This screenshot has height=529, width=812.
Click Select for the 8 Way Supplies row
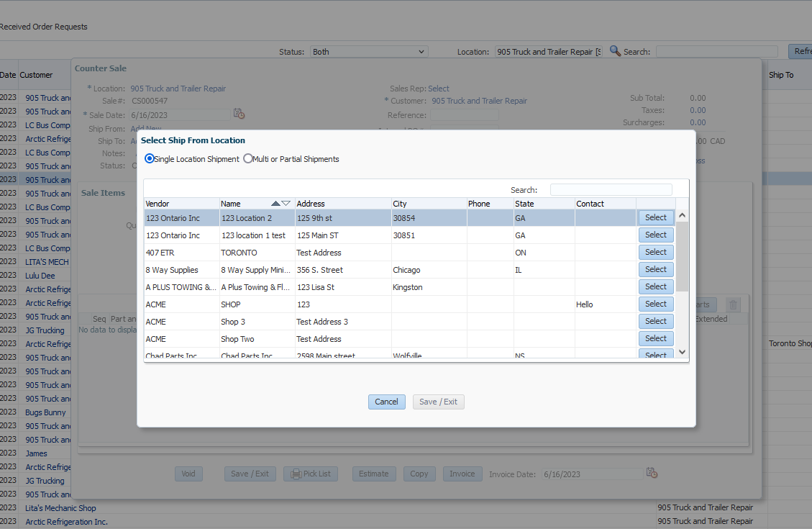click(655, 269)
